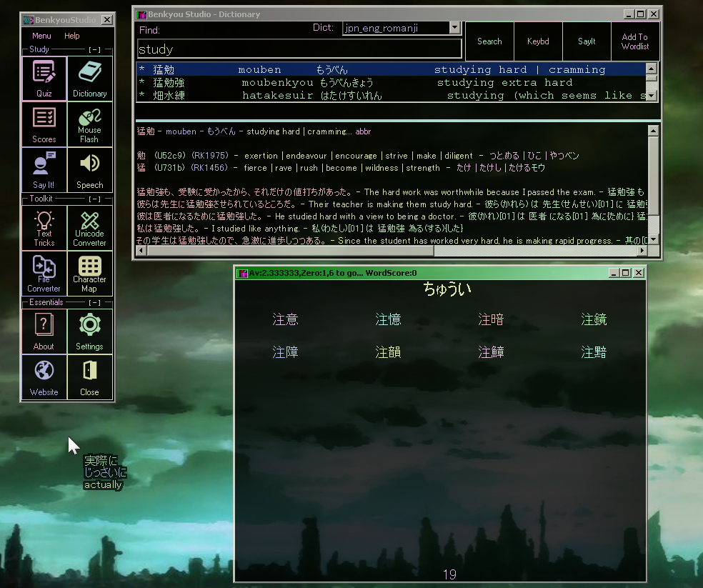Open the File Converter tool
The width and height of the screenshot is (703, 588).
pyautogui.click(x=44, y=274)
